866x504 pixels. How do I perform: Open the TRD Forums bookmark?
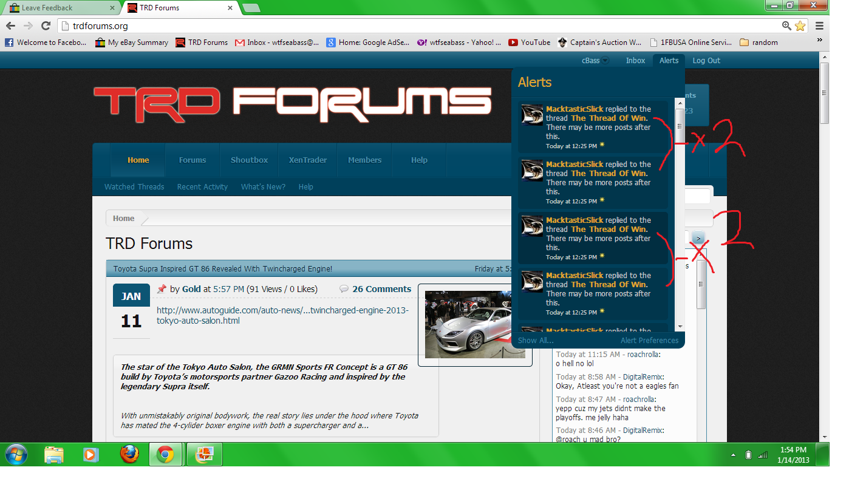202,43
